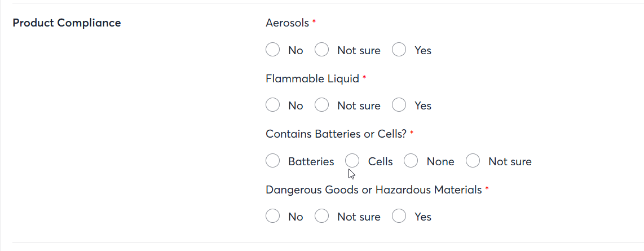Select the Batteries radio button

pos(273,161)
